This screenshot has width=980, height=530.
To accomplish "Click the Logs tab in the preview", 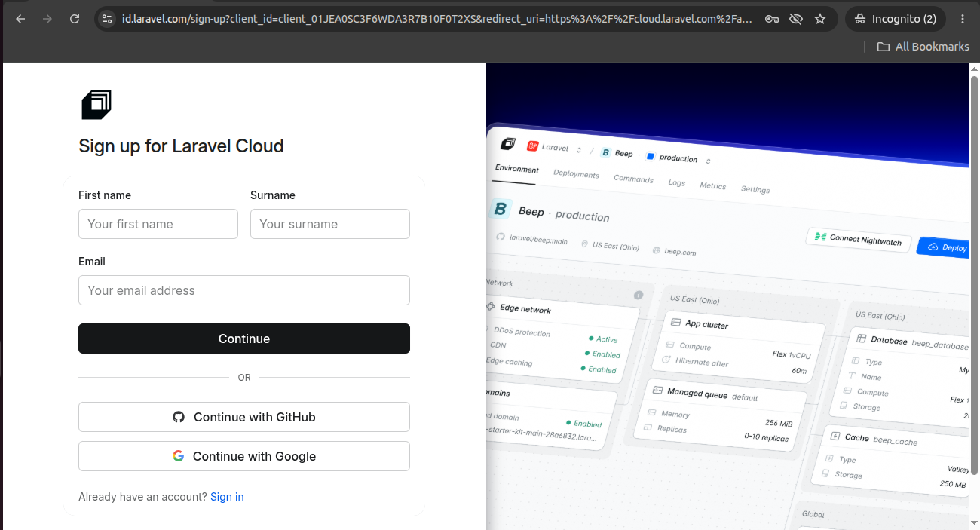I will pyautogui.click(x=677, y=182).
